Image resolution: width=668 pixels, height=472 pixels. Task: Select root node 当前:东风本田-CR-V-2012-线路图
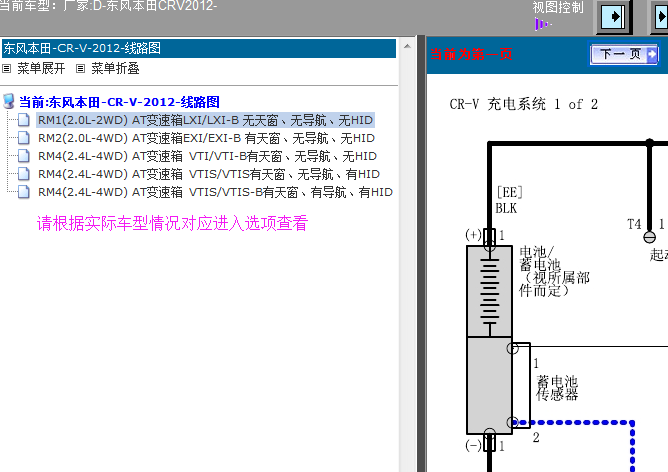pos(119,102)
